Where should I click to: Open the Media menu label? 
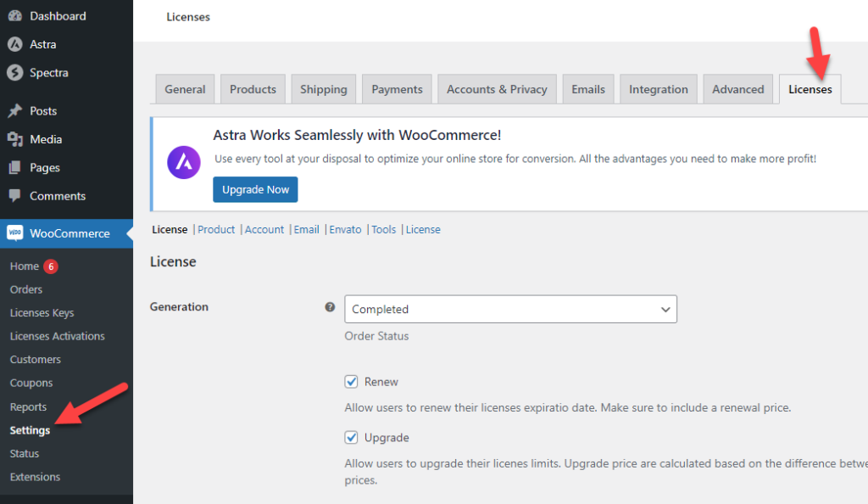coord(46,139)
